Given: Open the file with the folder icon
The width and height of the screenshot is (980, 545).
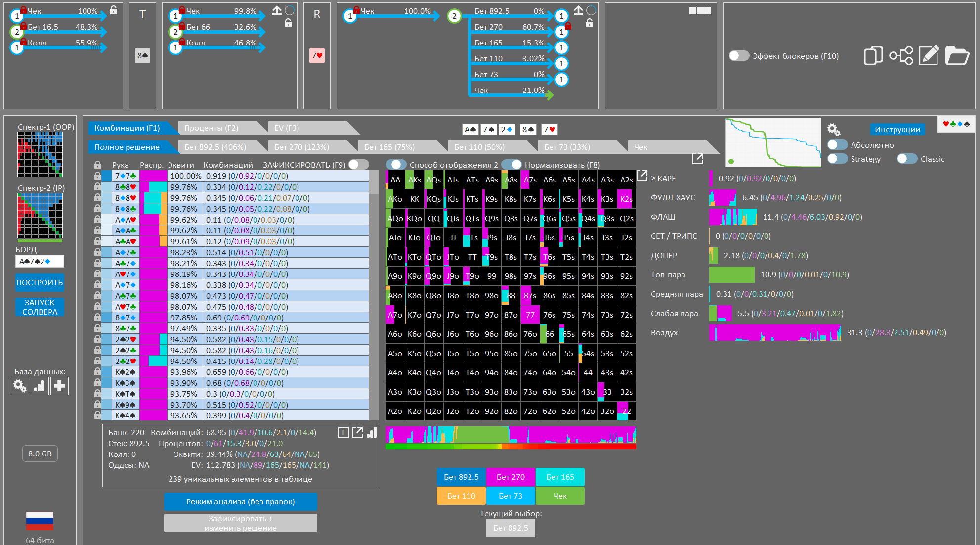Looking at the screenshot, I should [957, 55].
